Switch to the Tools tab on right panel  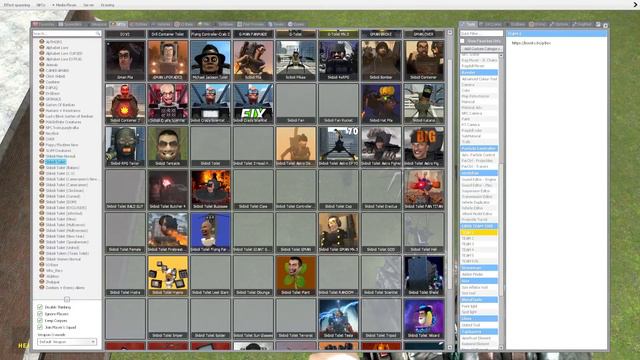coord(469,24)
